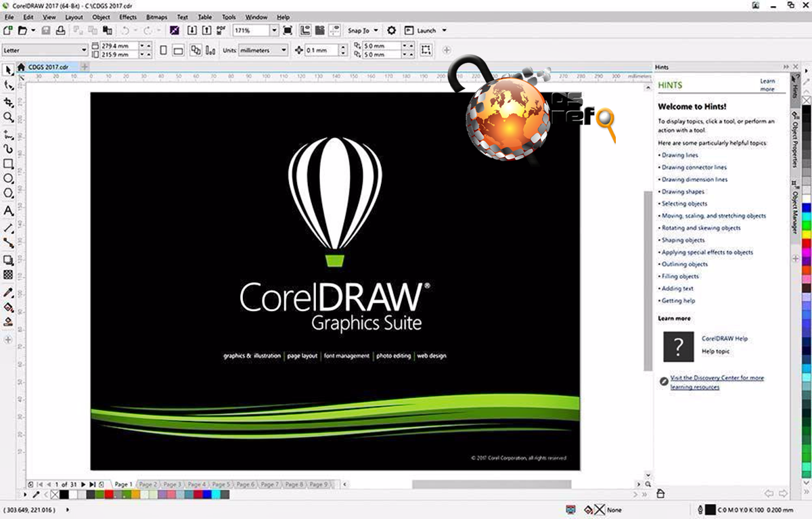Select the Zoom magnifier tool

tap(8, 117)
